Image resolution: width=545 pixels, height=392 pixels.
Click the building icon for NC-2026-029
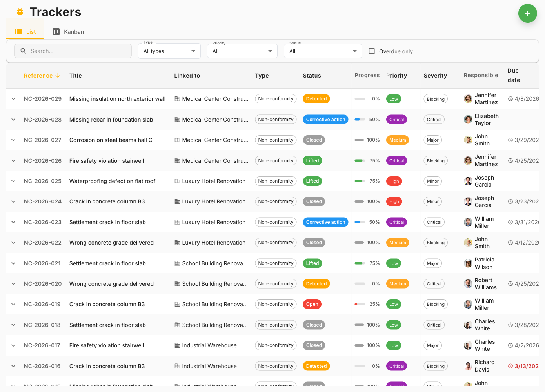tap(177, 99)
